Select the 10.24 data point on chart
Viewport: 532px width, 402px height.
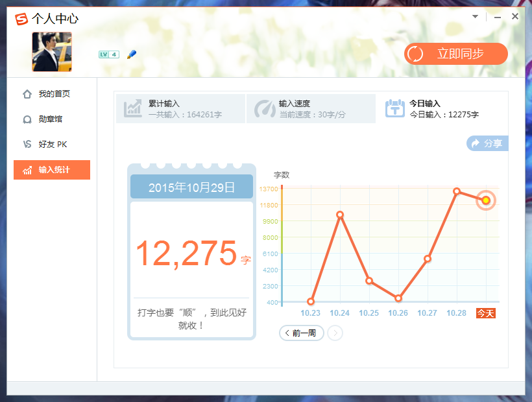click(340, 215)
